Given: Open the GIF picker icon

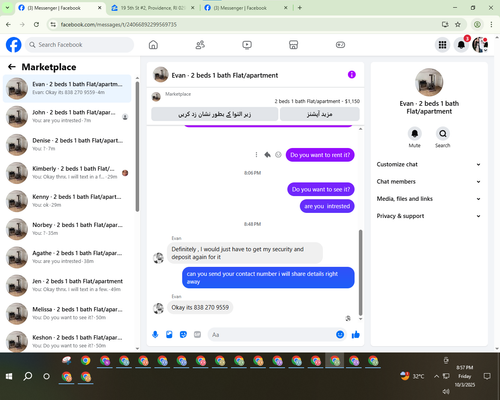Looking at the screenshot, I should 197,334.
